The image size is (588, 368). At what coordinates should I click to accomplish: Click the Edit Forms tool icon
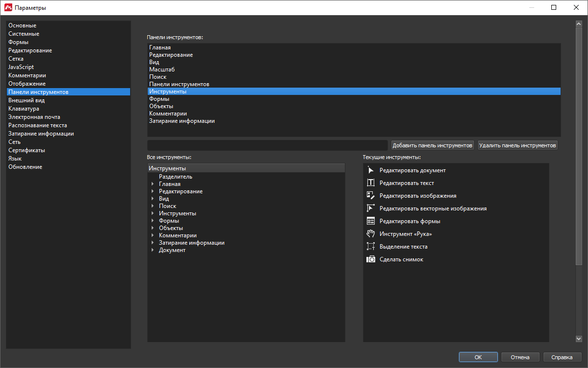click(370, 221)
